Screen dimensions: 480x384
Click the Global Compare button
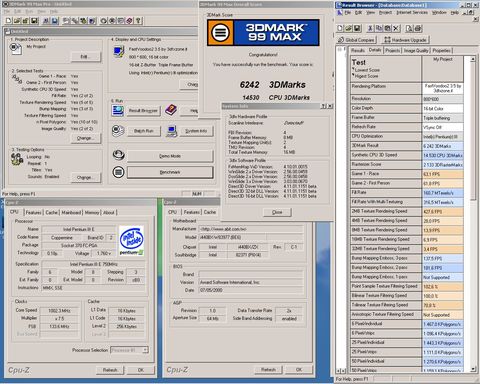tap(356, 40)
